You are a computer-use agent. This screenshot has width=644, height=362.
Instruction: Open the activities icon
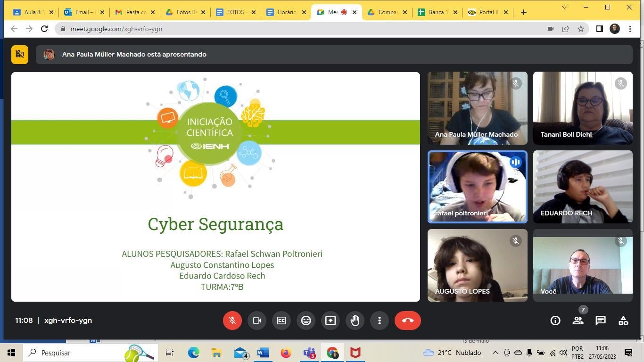click(623, 321)
